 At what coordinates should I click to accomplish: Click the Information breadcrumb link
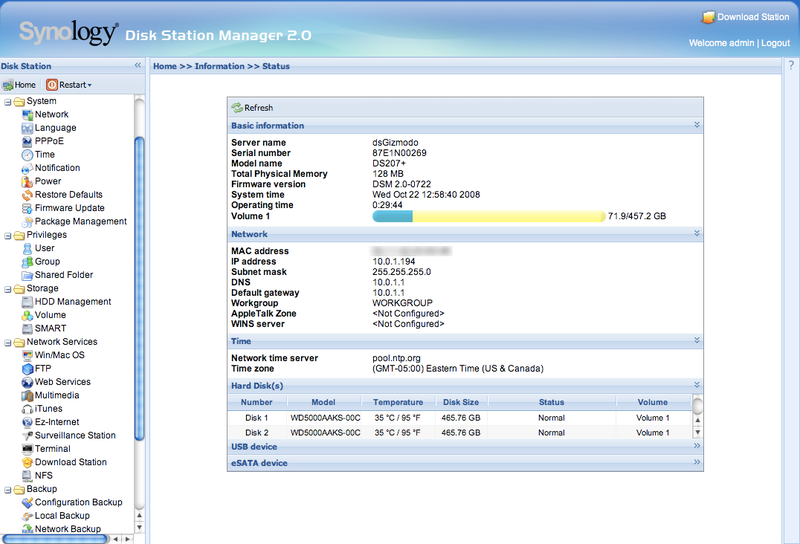click(x=219, y=66)
